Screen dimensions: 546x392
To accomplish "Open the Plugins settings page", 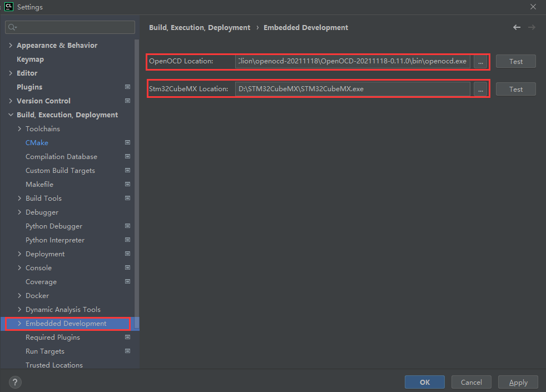I will pyautogui.click(x=29, y=87).
